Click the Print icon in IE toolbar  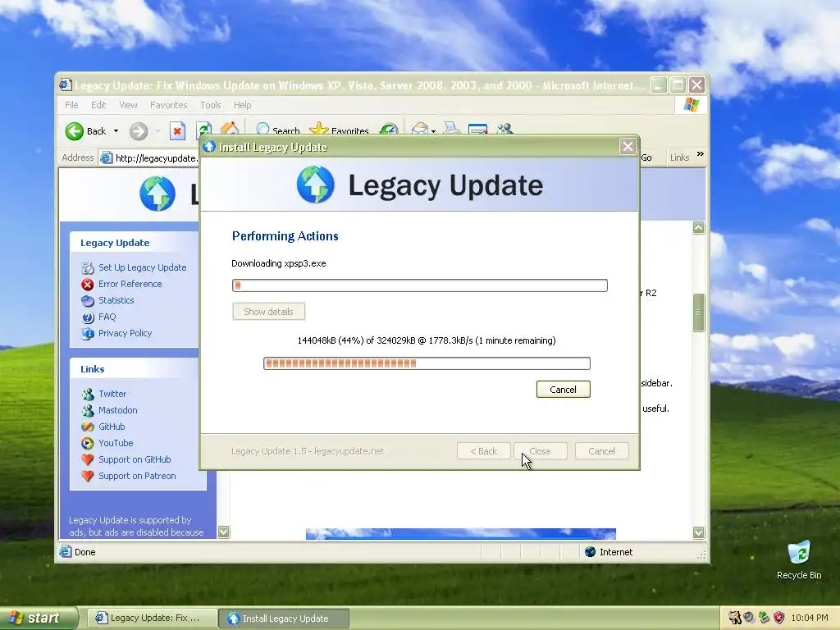tap(452, 129)
